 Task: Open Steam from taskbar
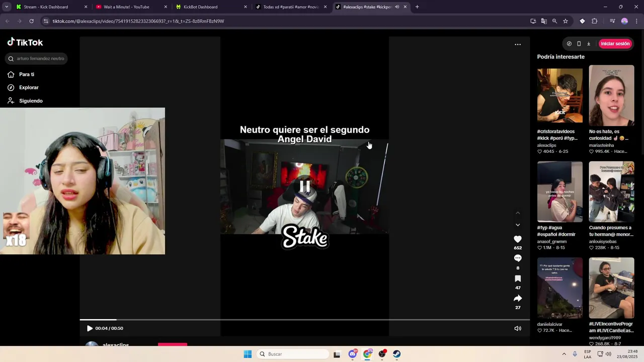coord(397,354)
